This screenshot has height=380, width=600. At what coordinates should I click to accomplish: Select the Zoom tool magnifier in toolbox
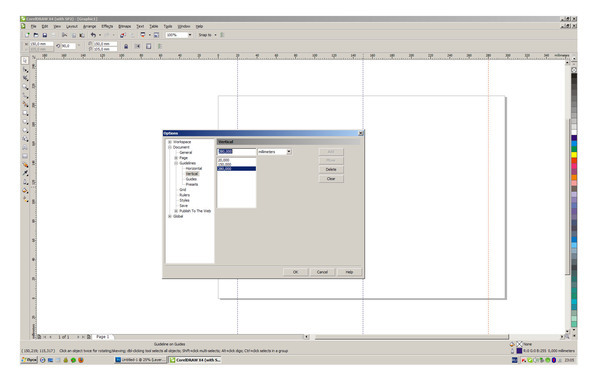[25, 87]
